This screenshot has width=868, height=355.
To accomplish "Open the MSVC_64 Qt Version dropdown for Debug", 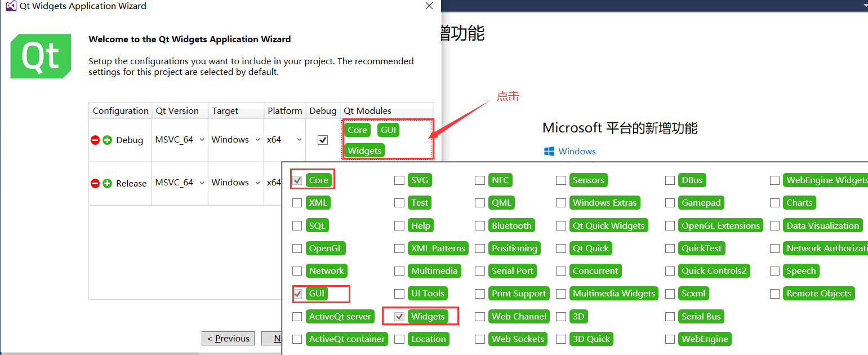I will pyautogui.click(x=180, y=139).
